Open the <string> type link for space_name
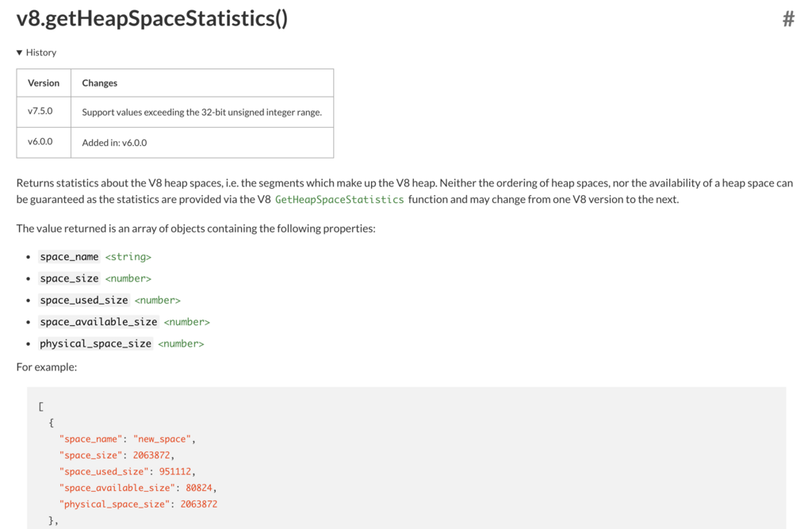 click(x=128, y=257)
